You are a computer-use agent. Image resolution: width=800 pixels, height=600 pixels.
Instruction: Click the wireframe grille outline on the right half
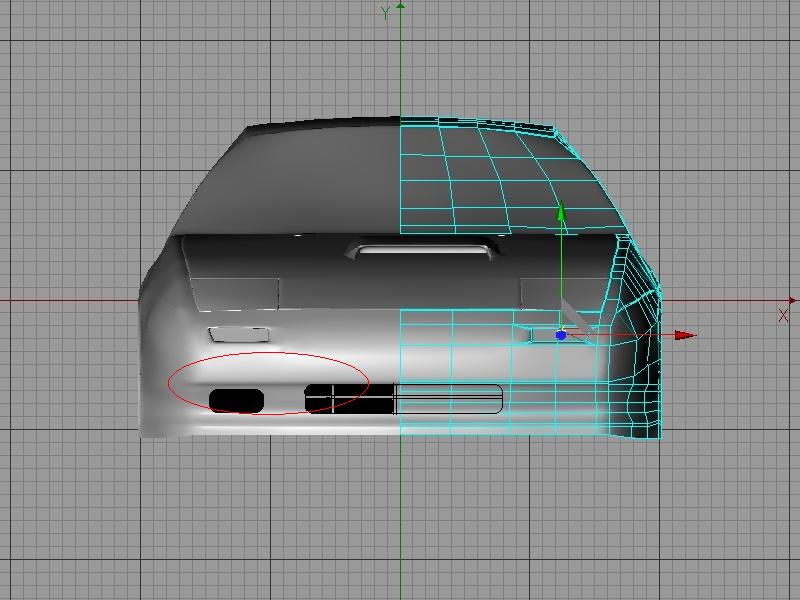coord(450,398)
